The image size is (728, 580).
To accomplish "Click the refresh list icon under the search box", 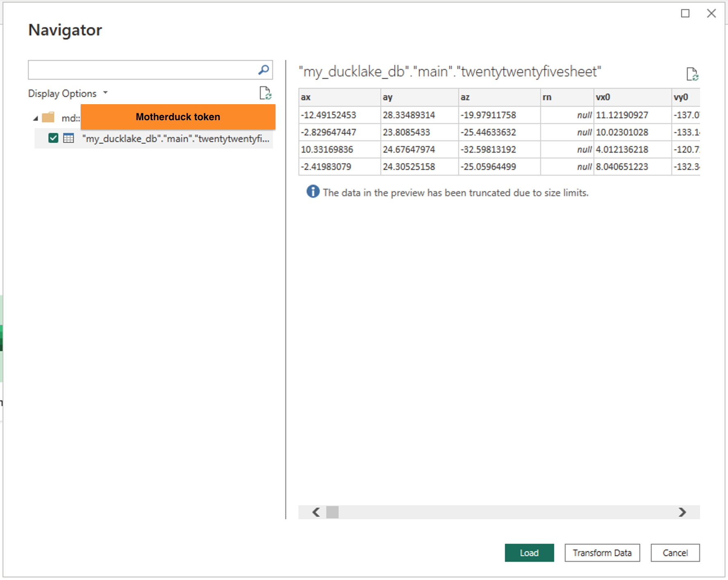I will [x=265, y=94].
